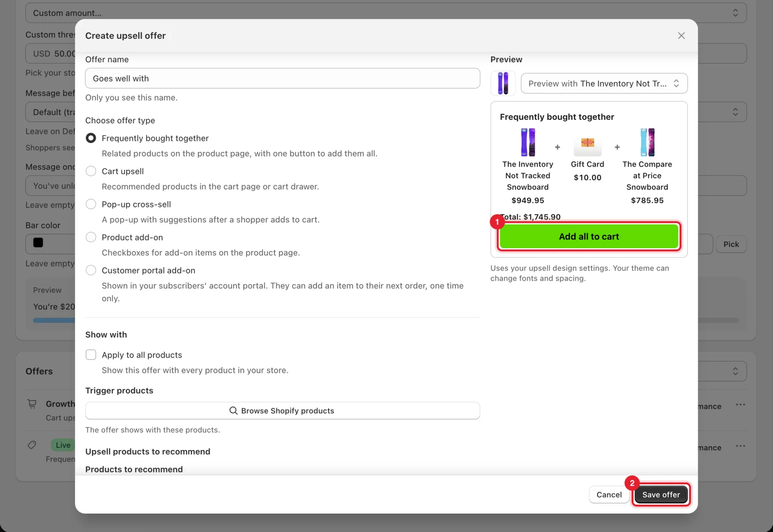Click The Inventory Not Tracked Snowboard name

pos(528,176)
